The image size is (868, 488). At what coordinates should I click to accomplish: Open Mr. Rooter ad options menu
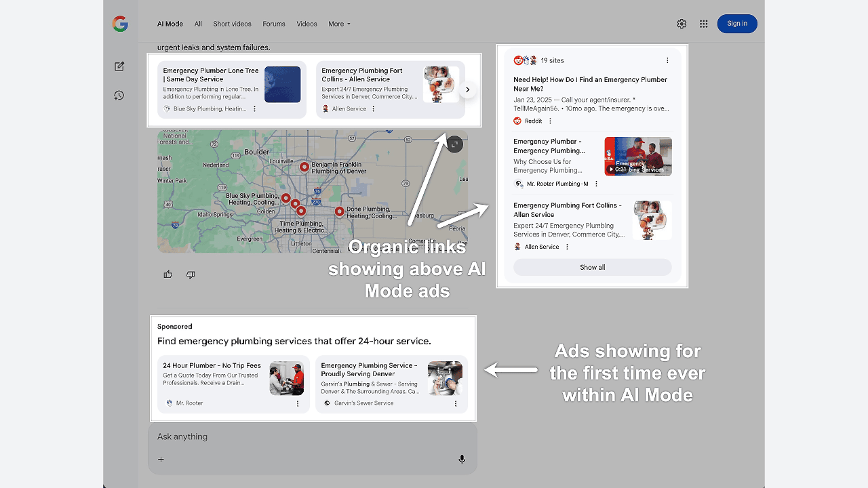(298, 403)
